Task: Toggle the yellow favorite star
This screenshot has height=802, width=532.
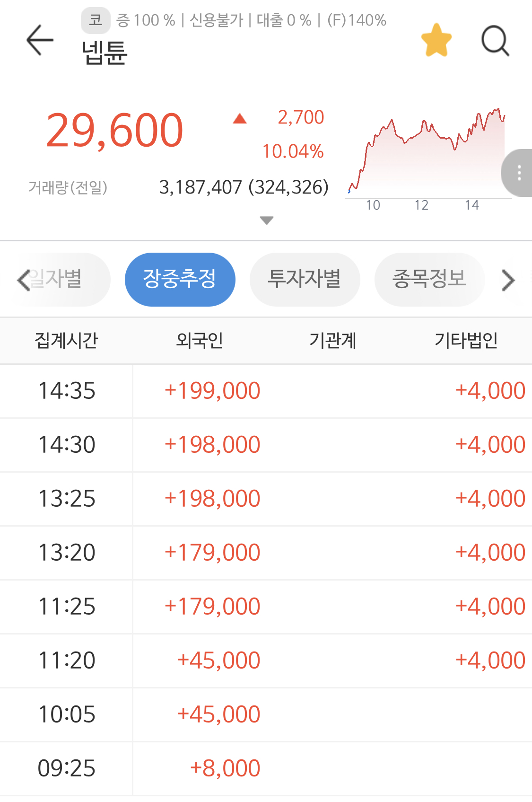Action: pyautogui.click(x=436, y=41)
